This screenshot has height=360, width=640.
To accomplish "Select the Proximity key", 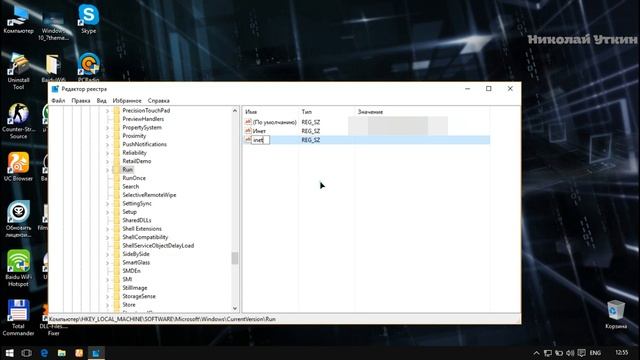I will 134,136.
